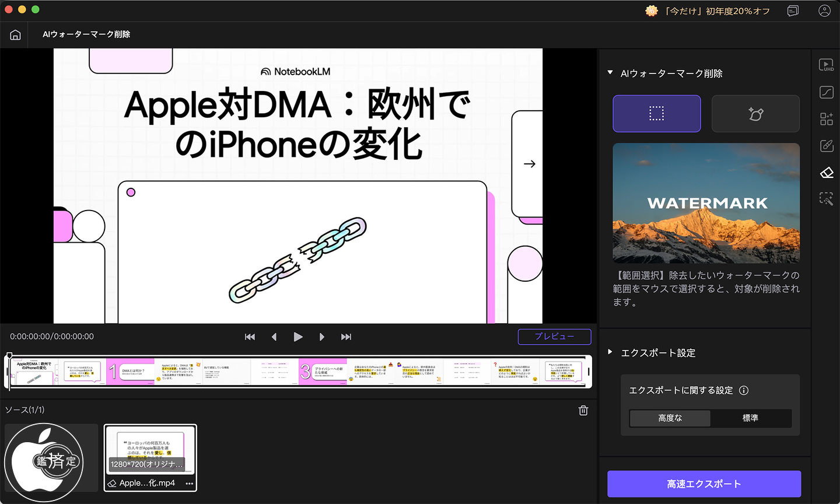Collapse the AIウォーターマーク削除 section
Screen dimensions: 840x504
click(x=610, y=73)
